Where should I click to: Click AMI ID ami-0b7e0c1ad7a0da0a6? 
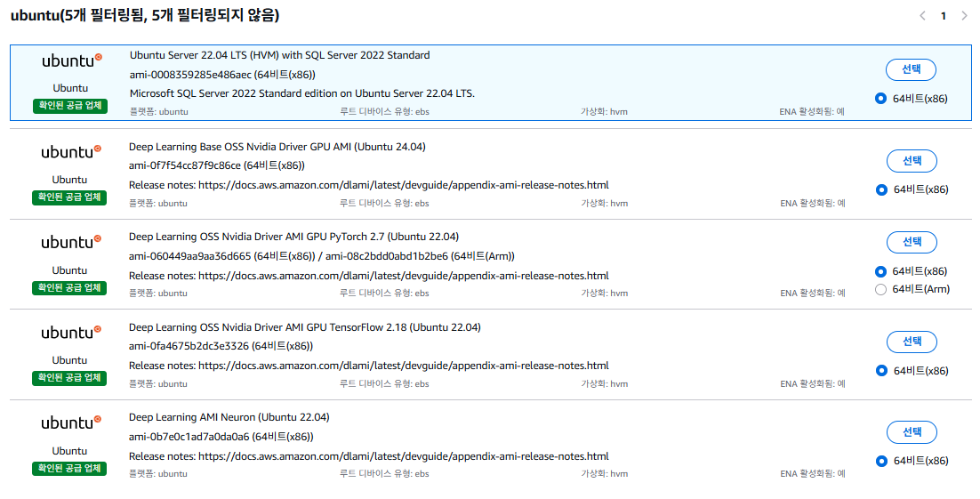(221, 437)
